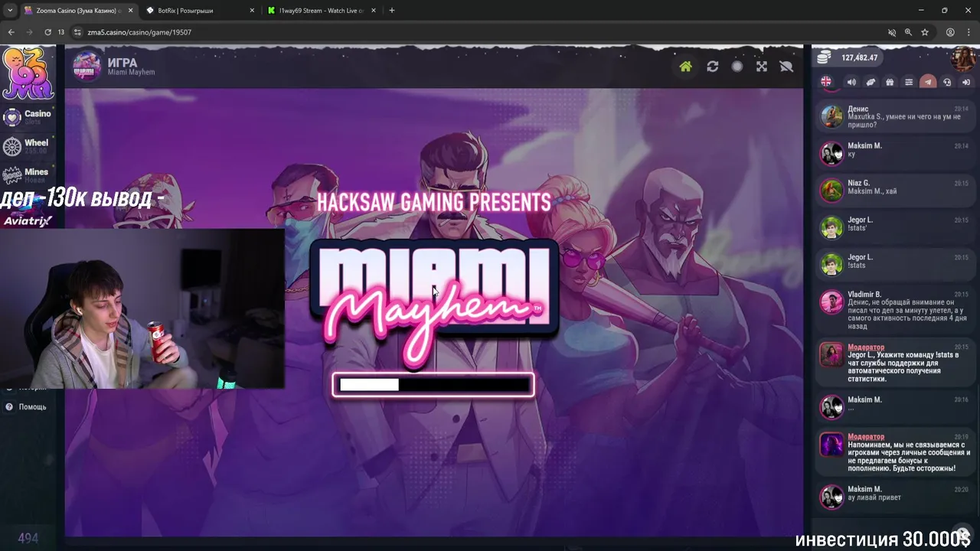Close the BotRix tab

[252, 11]
